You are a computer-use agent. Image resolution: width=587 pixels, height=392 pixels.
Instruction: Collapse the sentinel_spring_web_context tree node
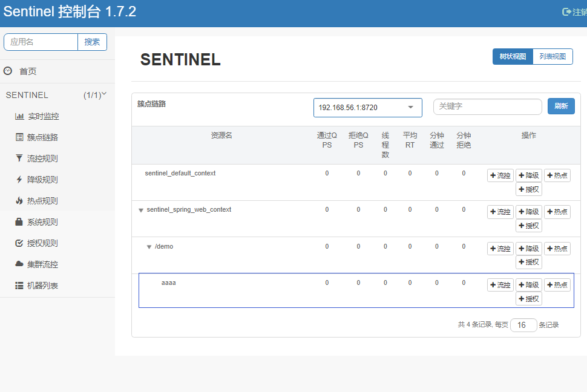point(141,210)
